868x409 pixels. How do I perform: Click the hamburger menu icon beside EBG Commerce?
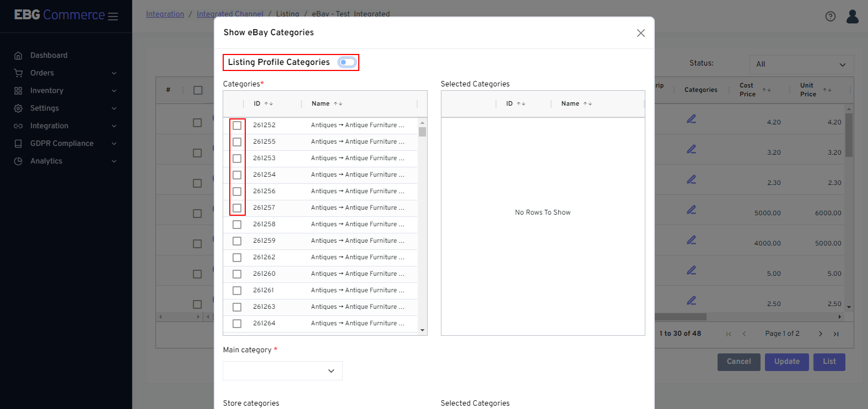pos(113,17)
